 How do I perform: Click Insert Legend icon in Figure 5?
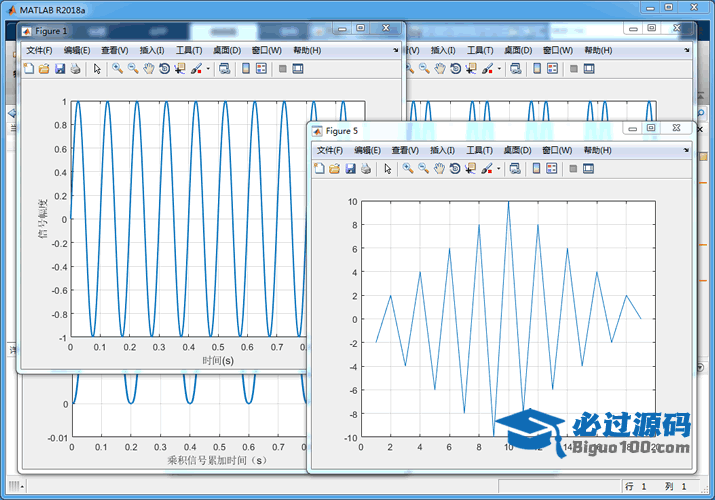(552, 169)
